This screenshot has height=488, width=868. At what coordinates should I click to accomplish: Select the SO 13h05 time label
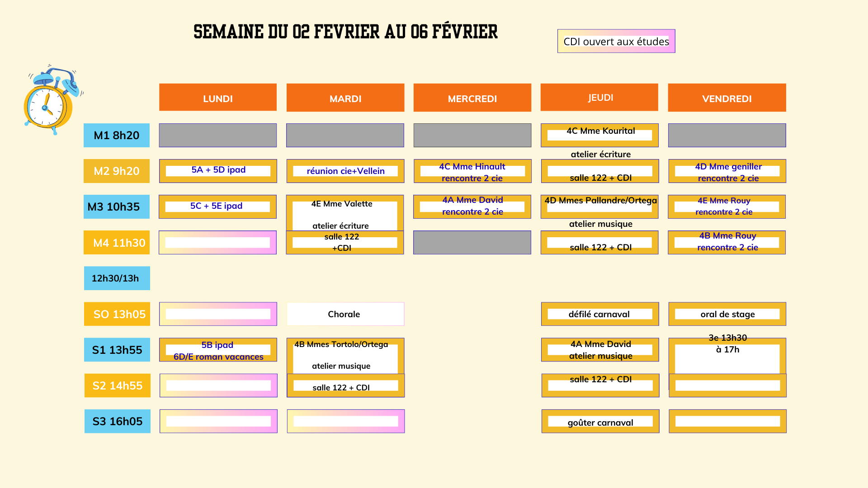point(117,314)
